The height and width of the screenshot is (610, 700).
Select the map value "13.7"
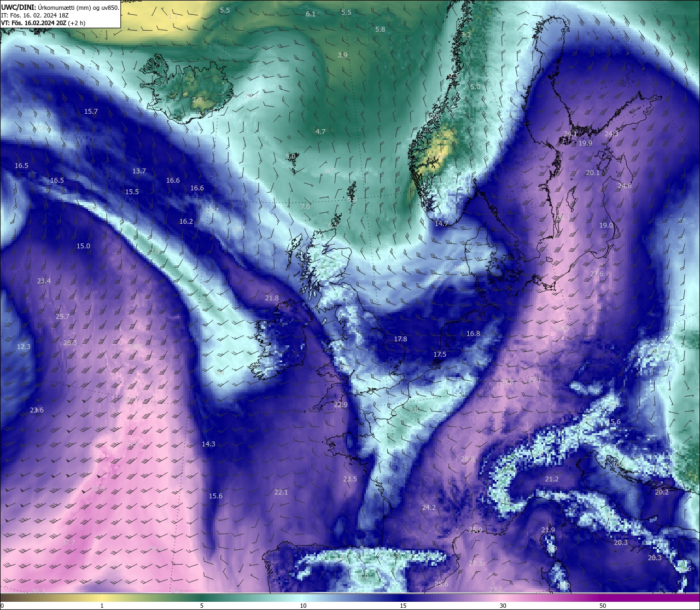click(139, 171)
